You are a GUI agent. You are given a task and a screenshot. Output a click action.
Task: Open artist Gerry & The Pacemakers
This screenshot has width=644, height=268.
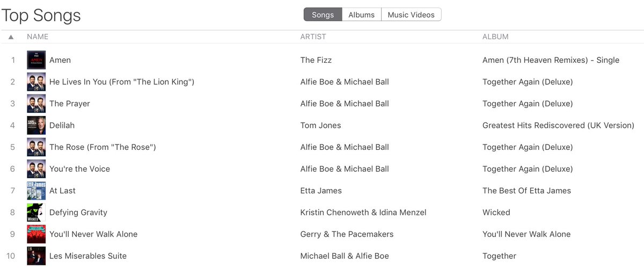pos(347,234)
